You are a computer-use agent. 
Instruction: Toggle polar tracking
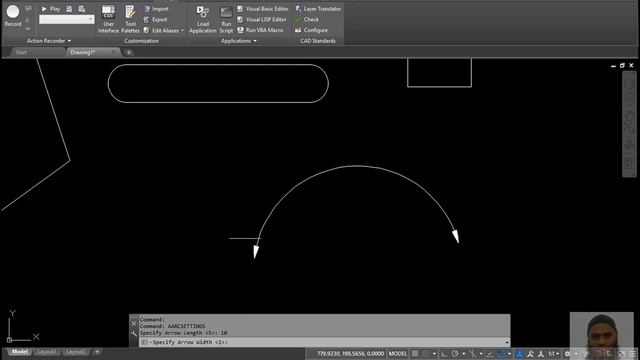click(455, 353)
